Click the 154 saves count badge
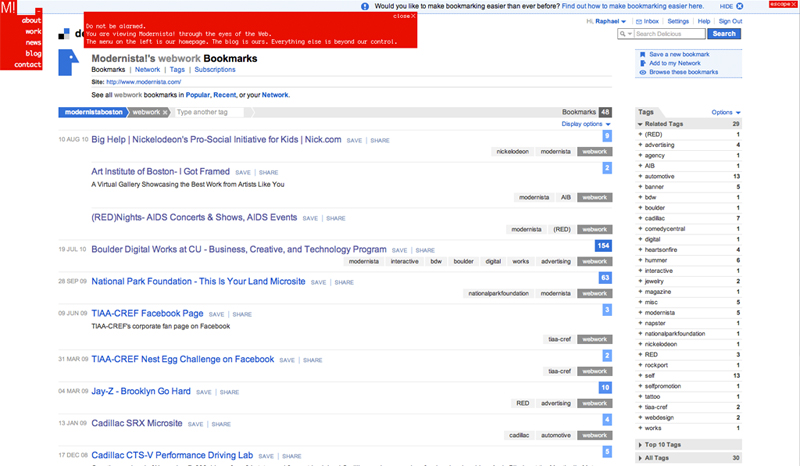The height and width of the screenshot is (466, 800). tap(603, 246)
